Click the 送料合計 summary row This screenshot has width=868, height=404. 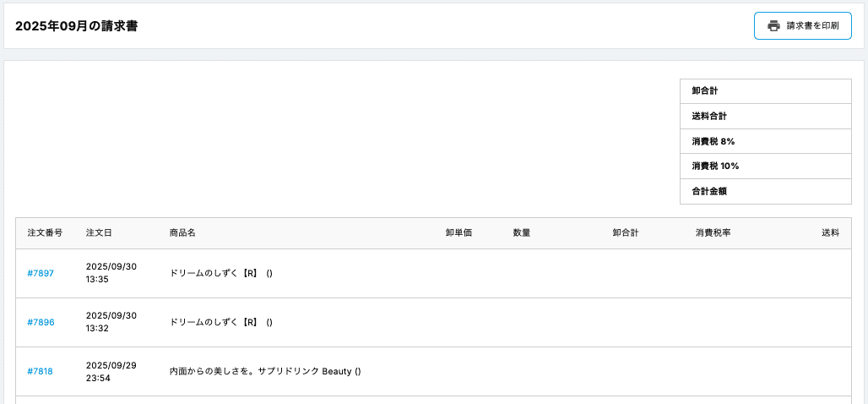point(765,117)
